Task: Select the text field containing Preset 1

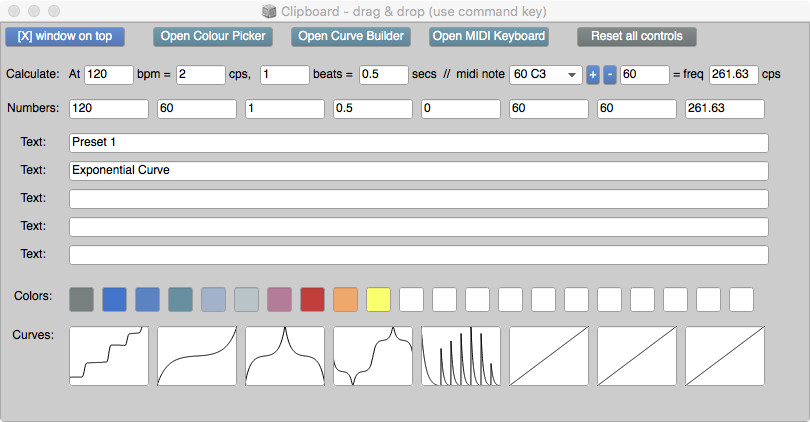Action: coord(418,143)
